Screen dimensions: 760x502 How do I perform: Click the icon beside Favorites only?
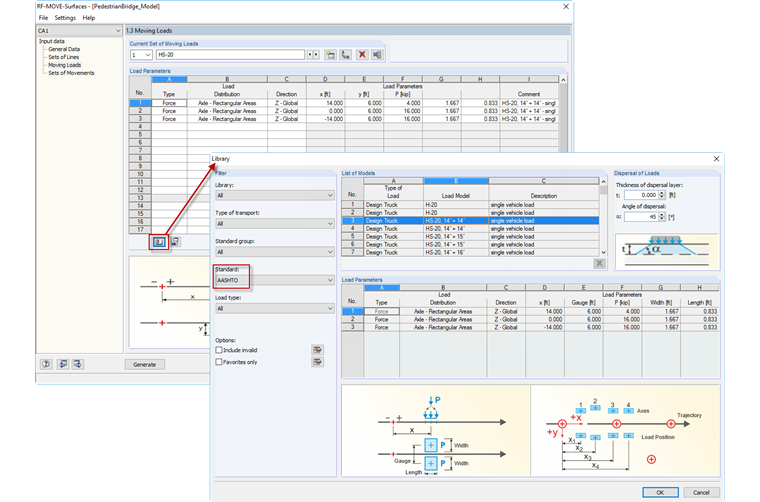[317, 362]
